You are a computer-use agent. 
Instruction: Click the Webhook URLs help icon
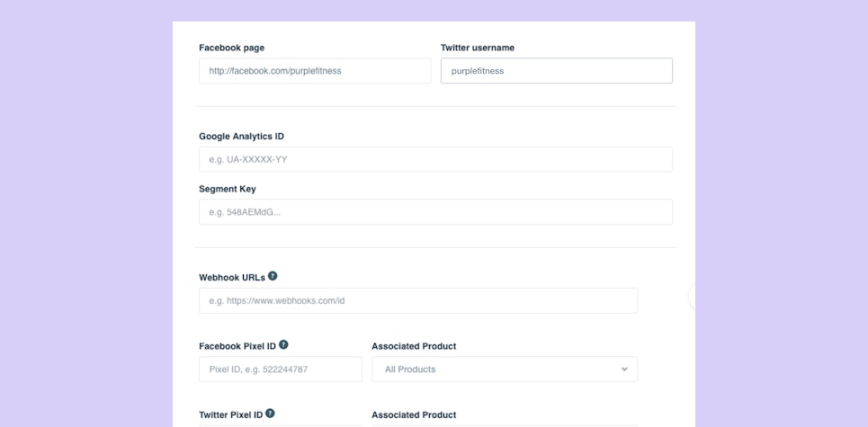click(273, 276)
